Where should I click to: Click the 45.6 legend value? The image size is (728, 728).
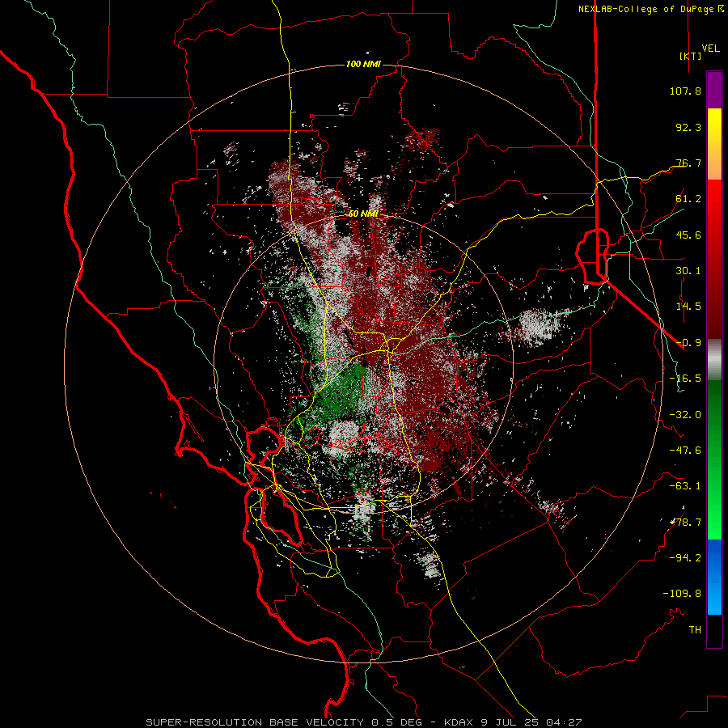[688, 235]
